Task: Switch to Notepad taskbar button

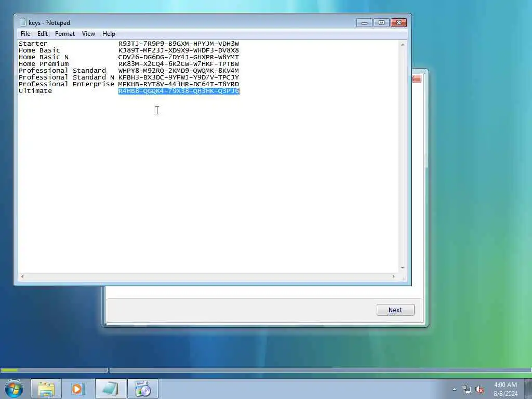Action: point(110,389)
